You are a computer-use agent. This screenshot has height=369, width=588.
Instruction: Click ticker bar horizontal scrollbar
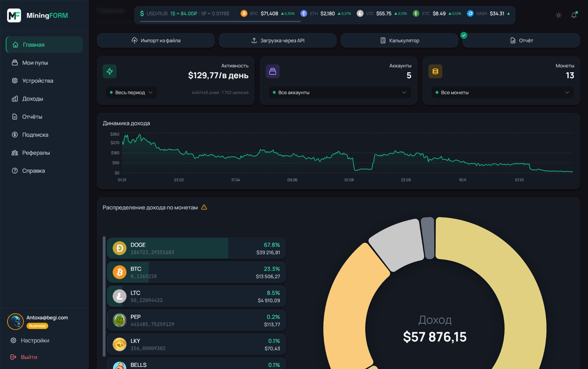pos(220,21)
